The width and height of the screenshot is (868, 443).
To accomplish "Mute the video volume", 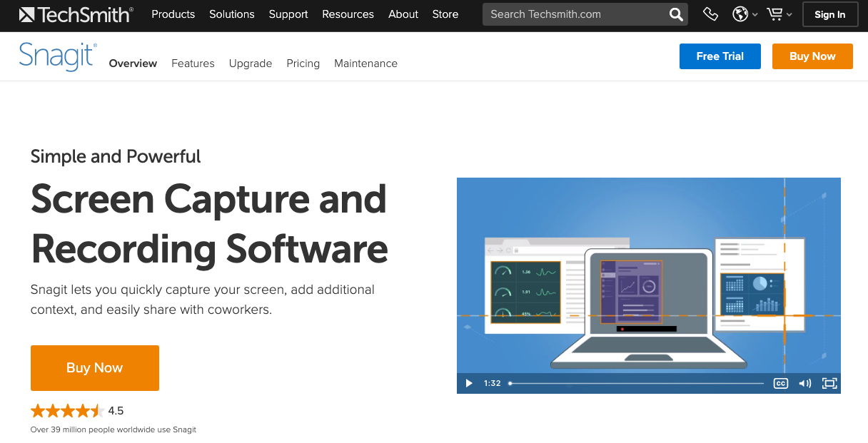I will click(805, 383).
